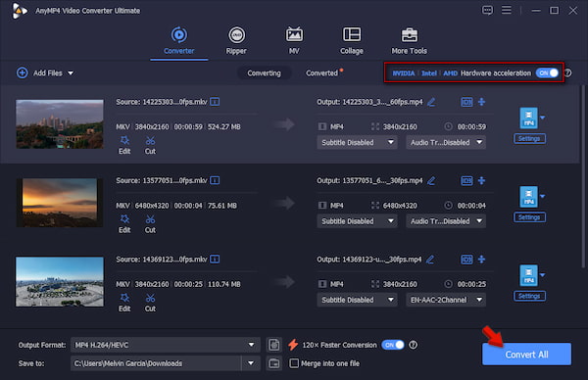The image size is (588, 380).
Task: Expand the Add Files dropdown arrow
Action: (x=71, y=73)
